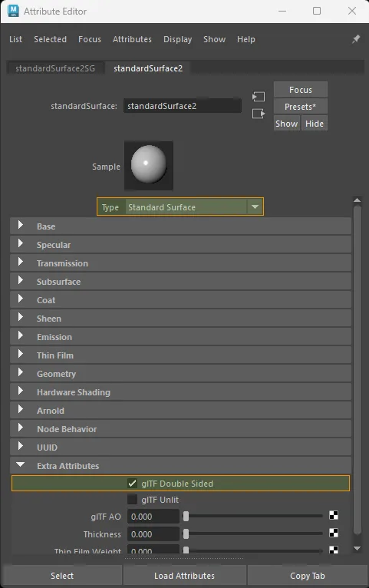Expand the Node Behavior section

point(180,428)
